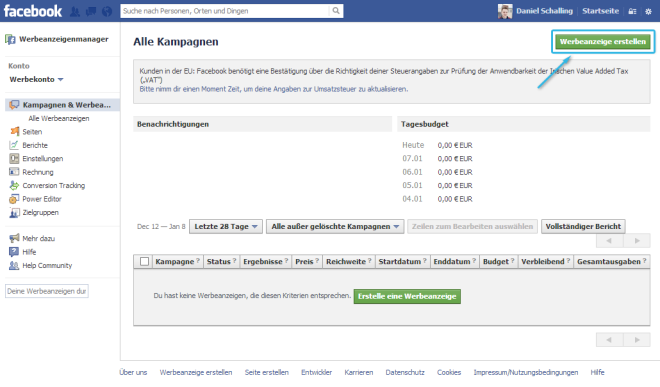660x387 pixels.
Task: Open Zielgruppen in the sidebar
Action: (x=40, y=213)
